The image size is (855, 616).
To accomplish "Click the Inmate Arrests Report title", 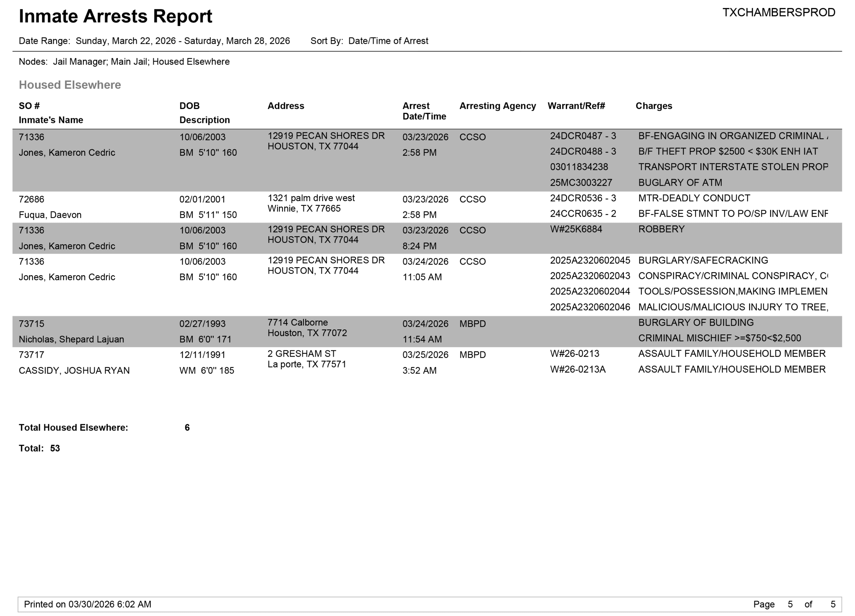I will [x=115, y=17].
